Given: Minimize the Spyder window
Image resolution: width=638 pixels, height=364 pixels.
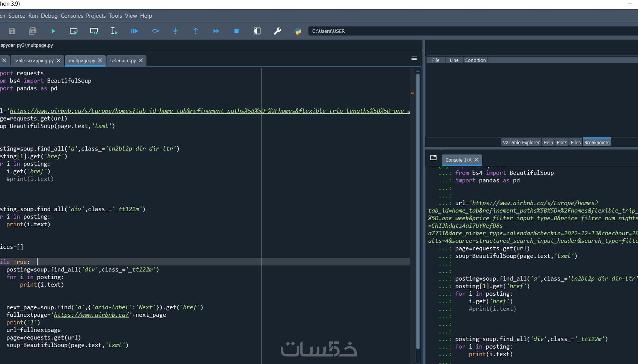Looking at the screenshot, I should (630, 3).
